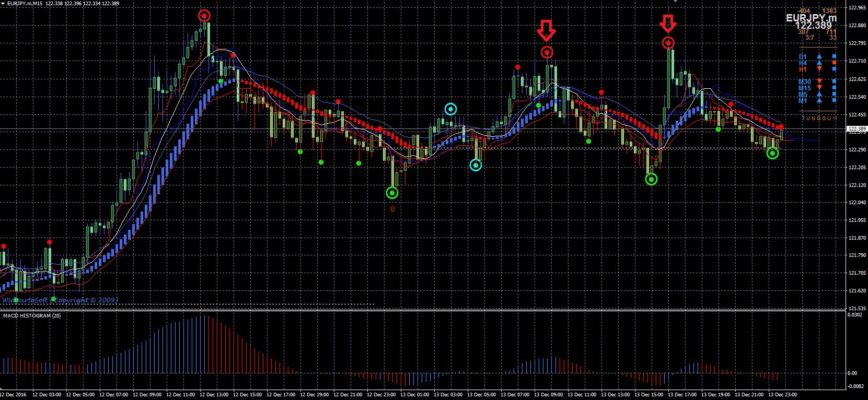Click the red circled marker at the 12 Dec 13:00 high
This screenshot has height=400, width=868.
pyautogui.click(x=204, y=16)
